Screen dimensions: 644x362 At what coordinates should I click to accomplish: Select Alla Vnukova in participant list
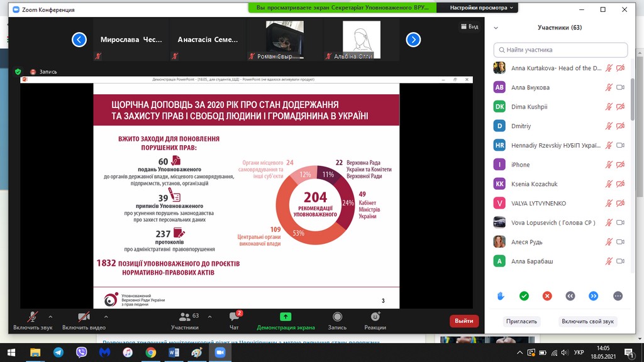[x=531, y=87]
